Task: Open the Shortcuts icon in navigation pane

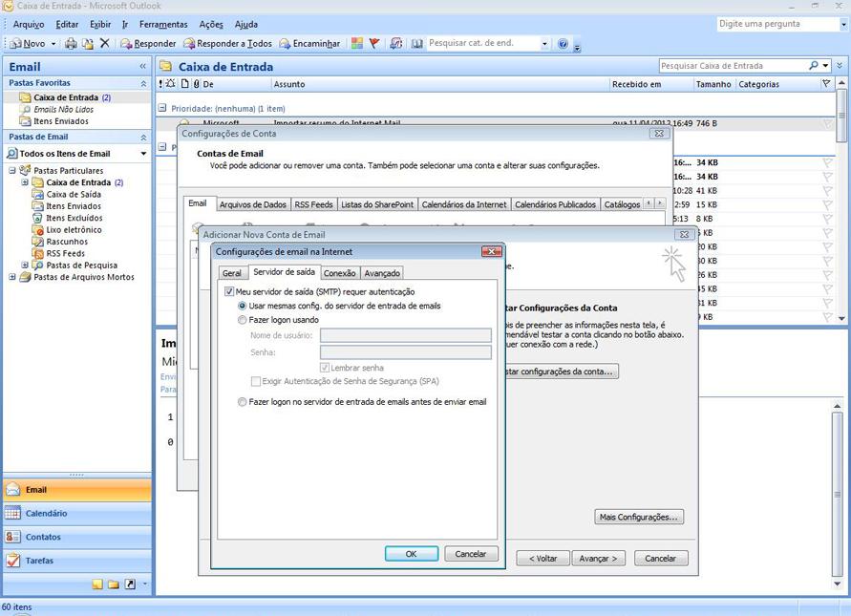Action: click(130, 584)
